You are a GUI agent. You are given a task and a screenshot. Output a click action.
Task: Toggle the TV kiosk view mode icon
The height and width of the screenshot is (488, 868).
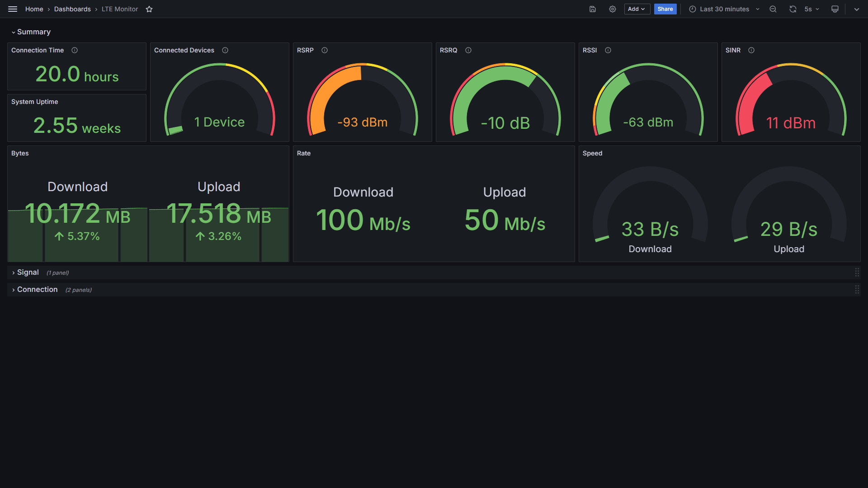[835, 9]
